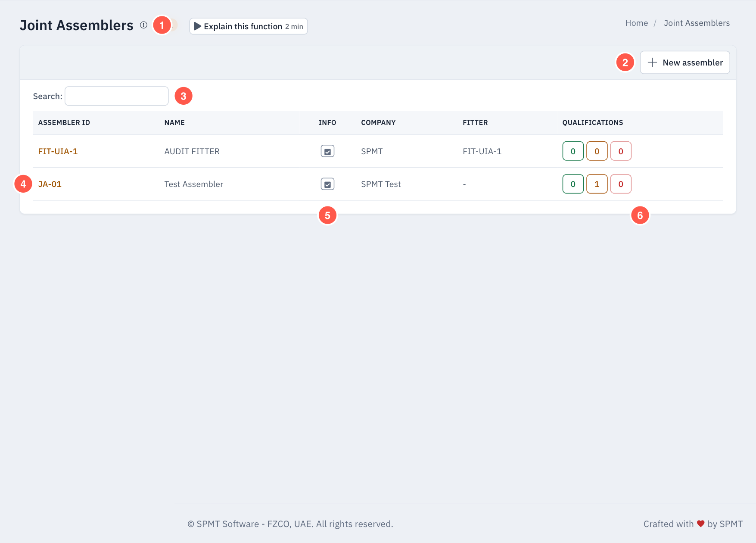Click the info icon beside Joint Assemblers title

point(143,25)
